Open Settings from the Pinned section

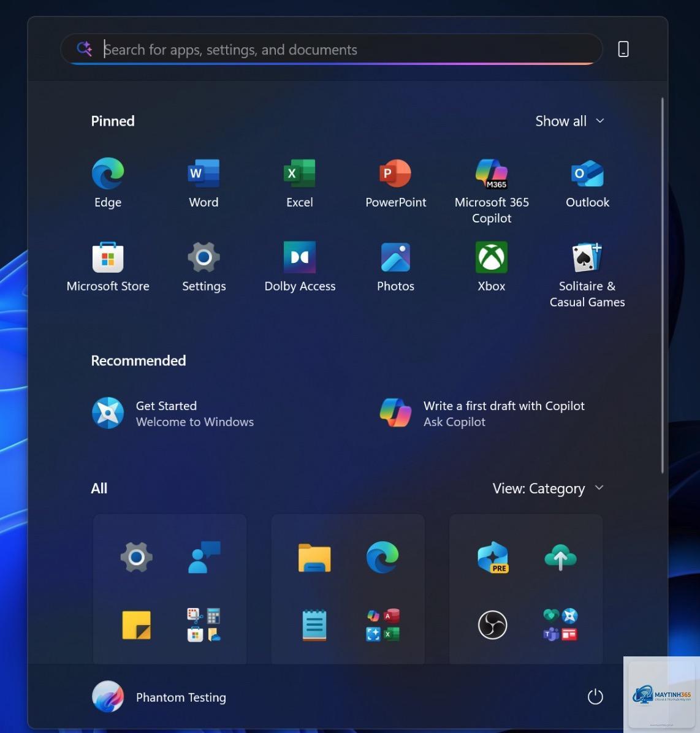pos(204,267)
